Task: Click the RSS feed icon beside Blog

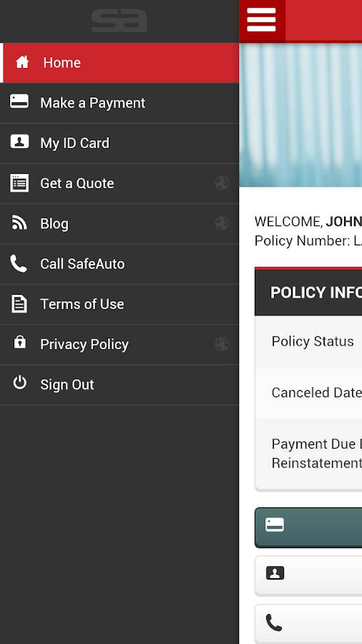Action: (x=19, y=223)
